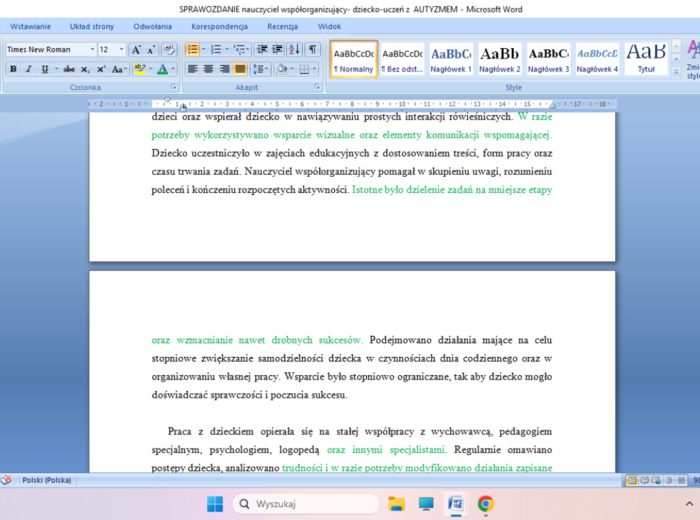Open the font size dropdown

pos(122,49)
